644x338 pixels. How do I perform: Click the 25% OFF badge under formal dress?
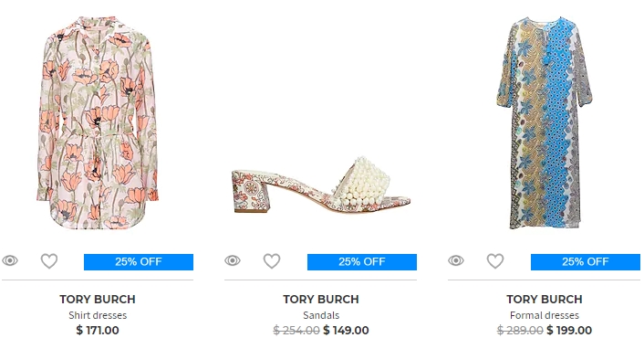tap(586, 262)
